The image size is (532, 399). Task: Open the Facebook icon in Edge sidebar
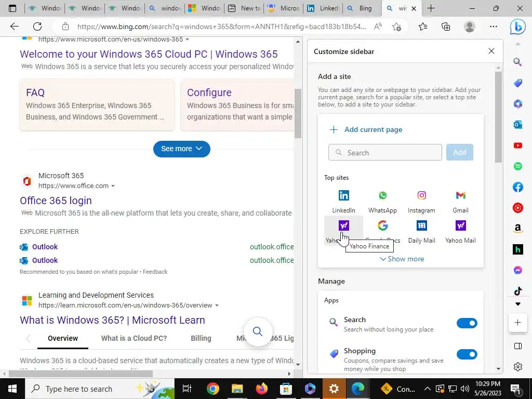click(517, 187)
